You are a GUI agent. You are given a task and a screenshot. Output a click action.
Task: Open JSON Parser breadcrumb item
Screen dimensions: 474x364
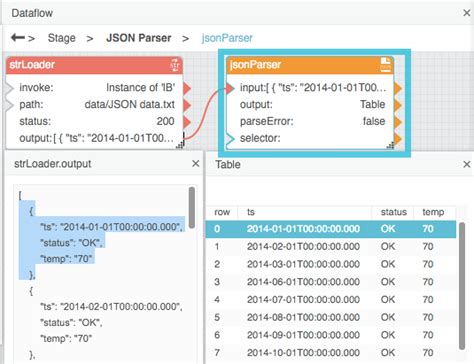point(139,38)
